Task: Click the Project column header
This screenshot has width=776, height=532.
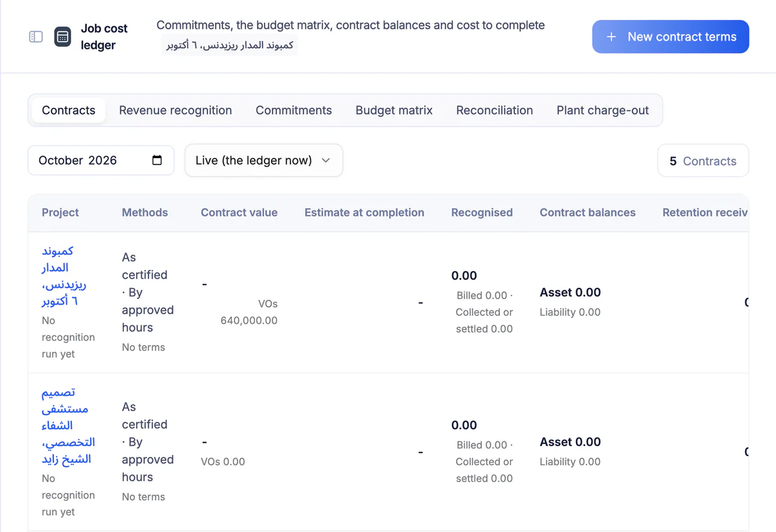Action: point(60,213)
